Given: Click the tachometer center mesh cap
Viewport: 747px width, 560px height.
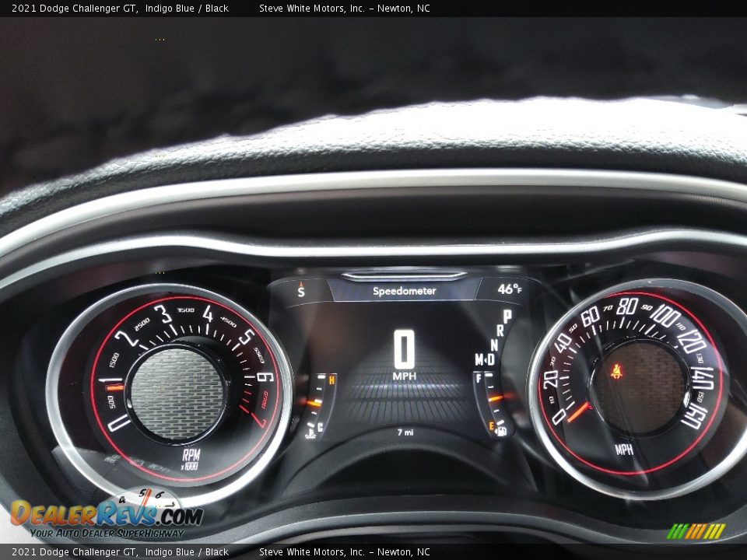Looking at the screenshot, I should pyautogui.click(x=177, y=394).
